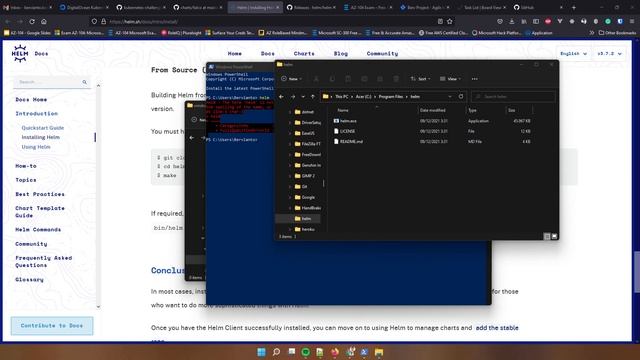Expand the Git folder in the tree

[x=290, y=187]
